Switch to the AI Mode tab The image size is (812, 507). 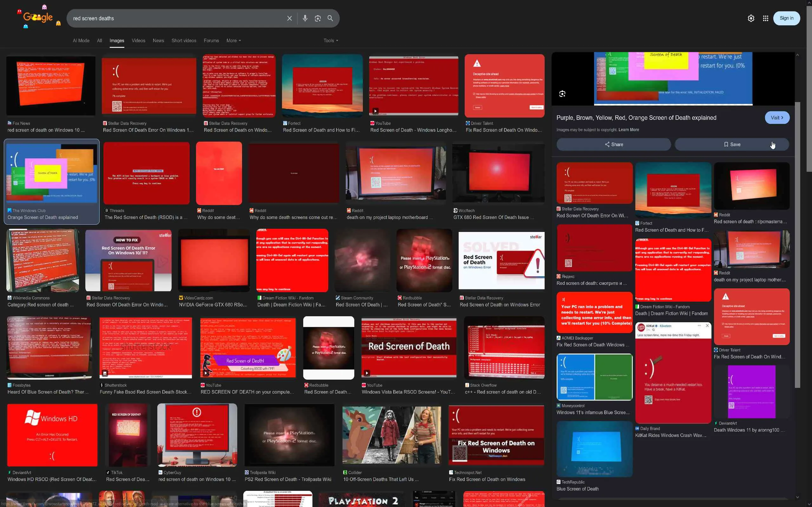click(x=81, y=41)
